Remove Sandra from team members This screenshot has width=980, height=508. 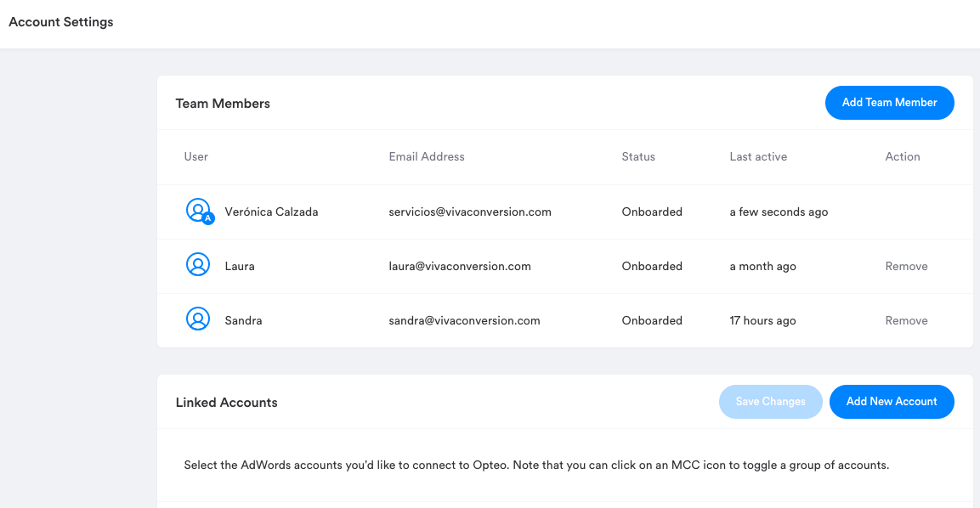(x=906, y=320)
